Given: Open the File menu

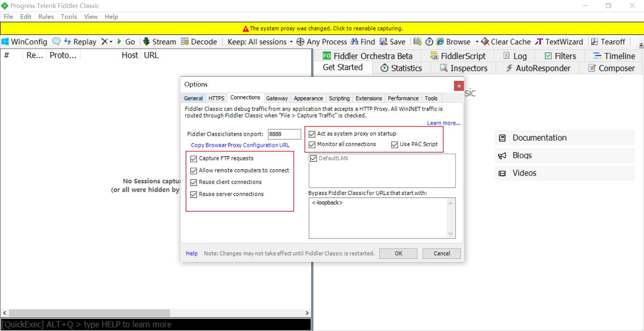Looking at the screenshot, I should pos(8,16).
